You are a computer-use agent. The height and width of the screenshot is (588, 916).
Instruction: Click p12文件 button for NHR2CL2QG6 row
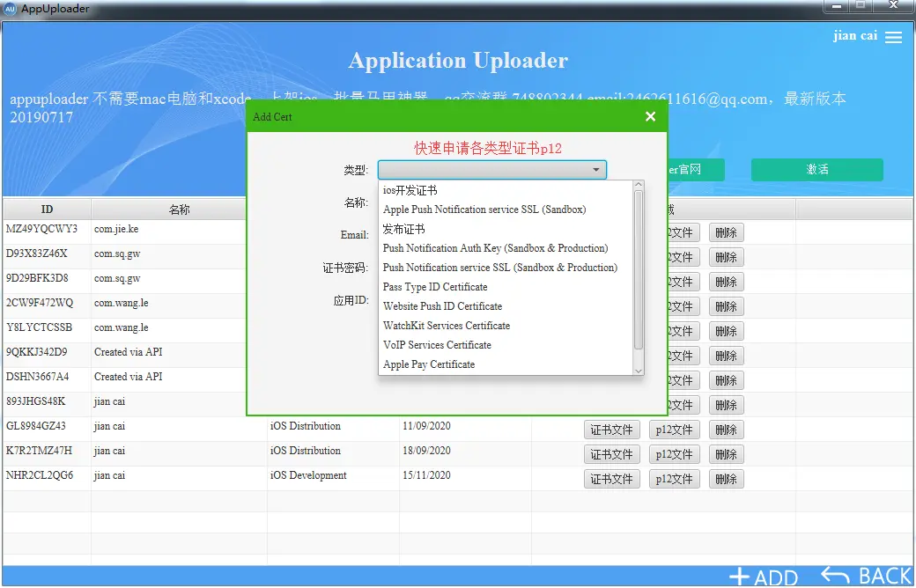coord(674,479)
